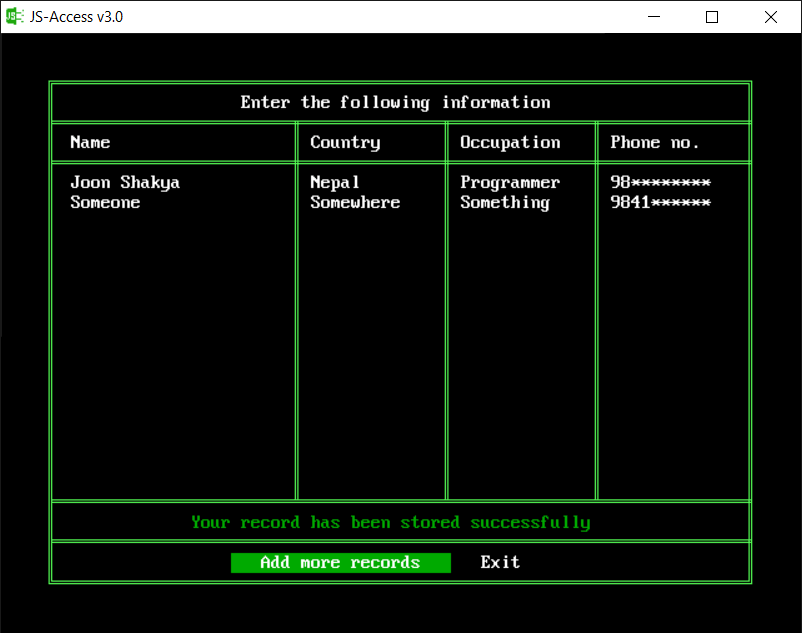Select the record named Joon Shakya
The height and width of the screenshot is (633, 802).
point(125,182)
